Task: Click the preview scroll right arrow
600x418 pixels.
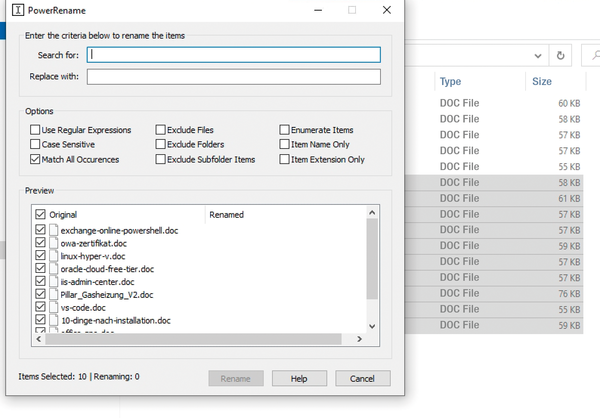Action: tap(359, 339)
